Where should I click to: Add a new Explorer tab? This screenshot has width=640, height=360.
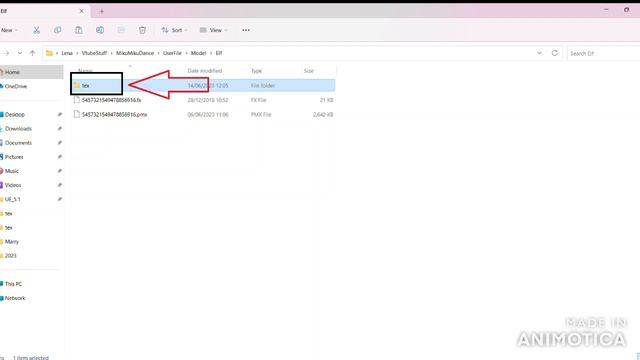(x=102, y=11)
